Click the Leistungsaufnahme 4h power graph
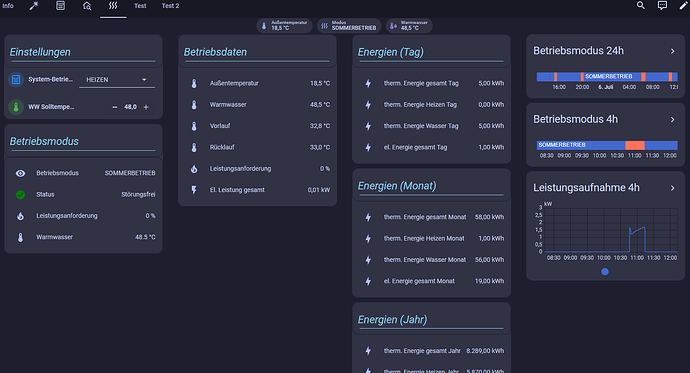 (x=611, y=230)
